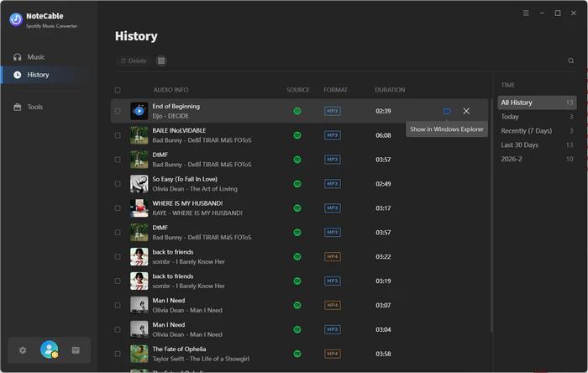Open the mail feedback icon
This screenshot has height=373, width=588.
click(76, 350)
